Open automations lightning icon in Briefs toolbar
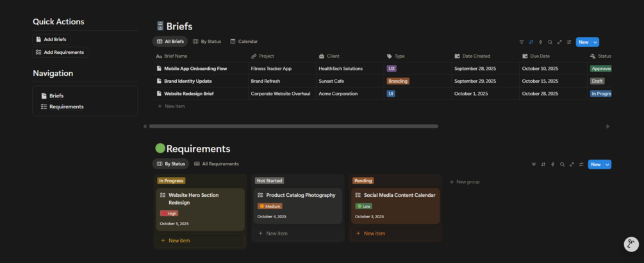 coord(540,42)
